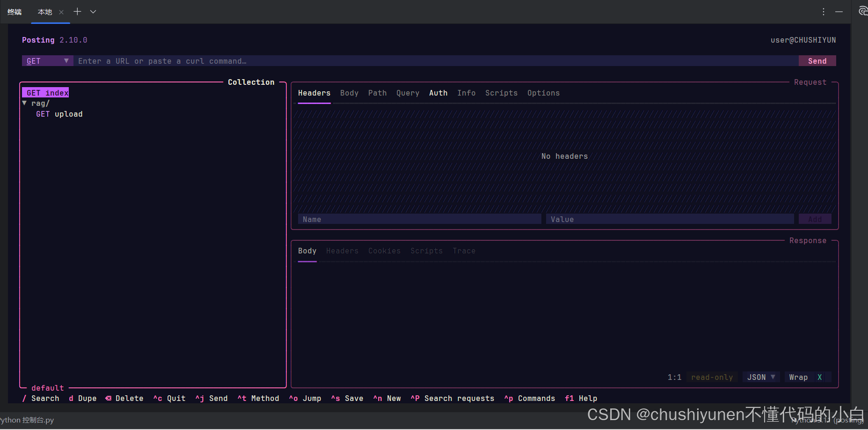
Task: Click Quit in the footer
Action: point(169,399)
